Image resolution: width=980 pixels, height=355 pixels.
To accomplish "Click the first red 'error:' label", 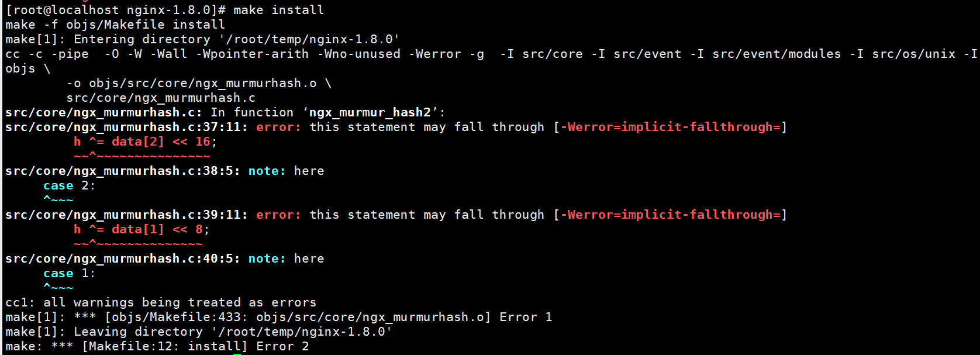I will (x=278, y=127).
